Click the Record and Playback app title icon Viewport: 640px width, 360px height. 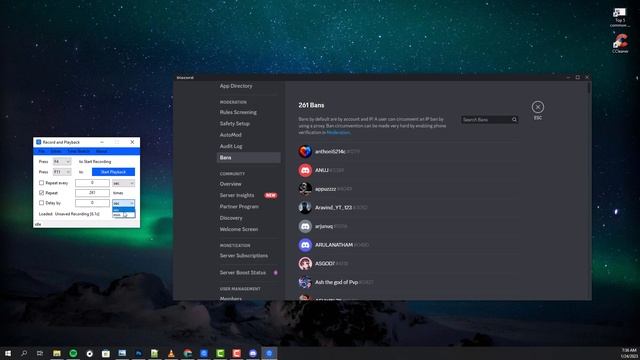click(38, 142)
